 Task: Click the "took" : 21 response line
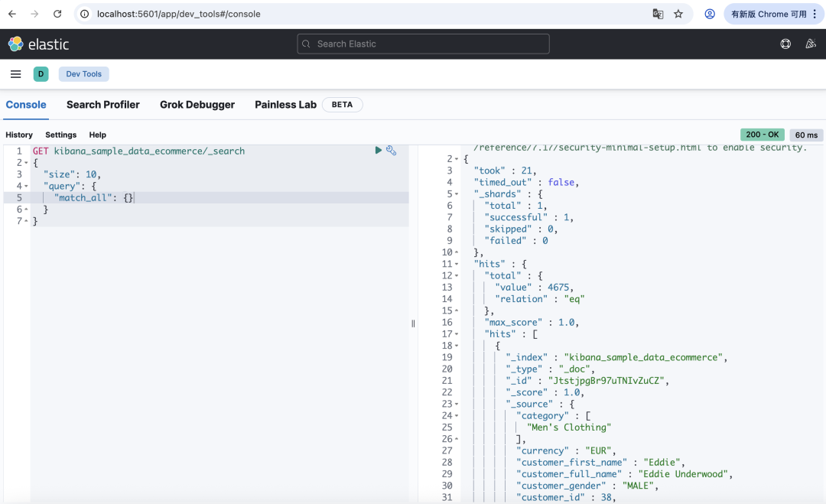[506, 171]
